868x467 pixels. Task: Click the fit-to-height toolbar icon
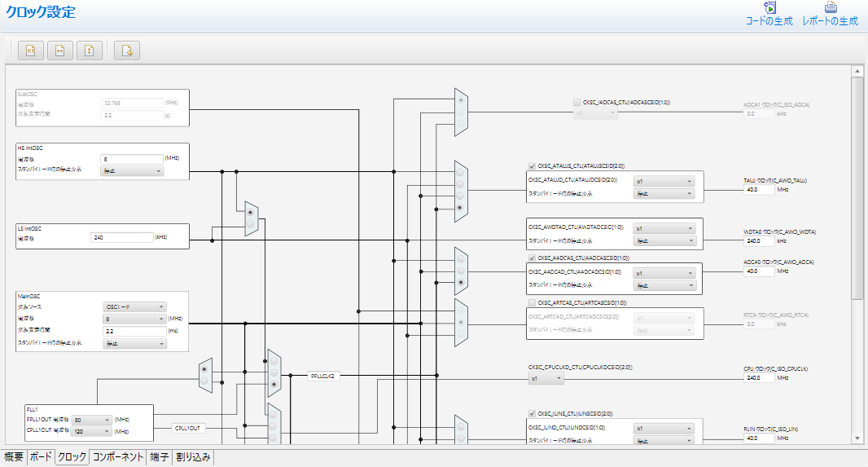[90, 51]
